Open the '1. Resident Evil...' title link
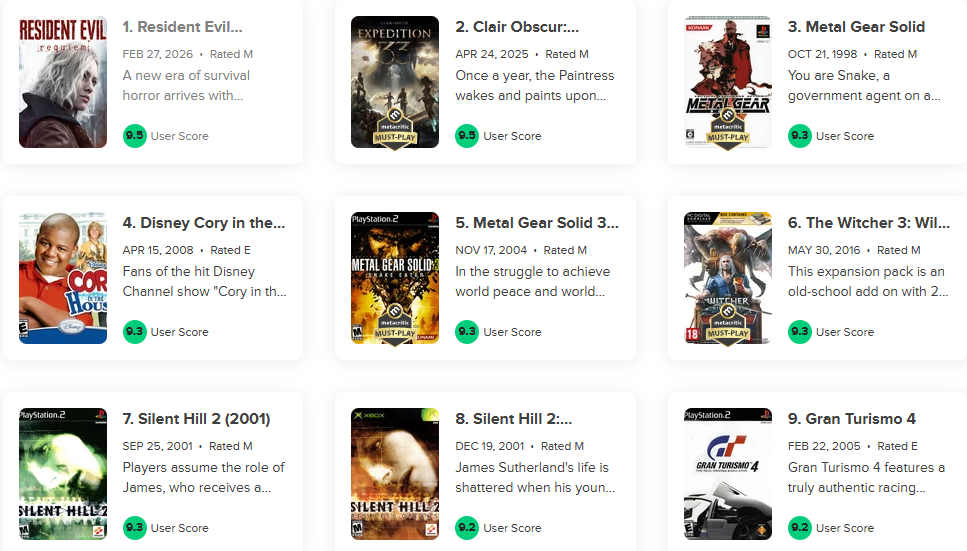The image size is (967, 551). click(x=183, y=27)
